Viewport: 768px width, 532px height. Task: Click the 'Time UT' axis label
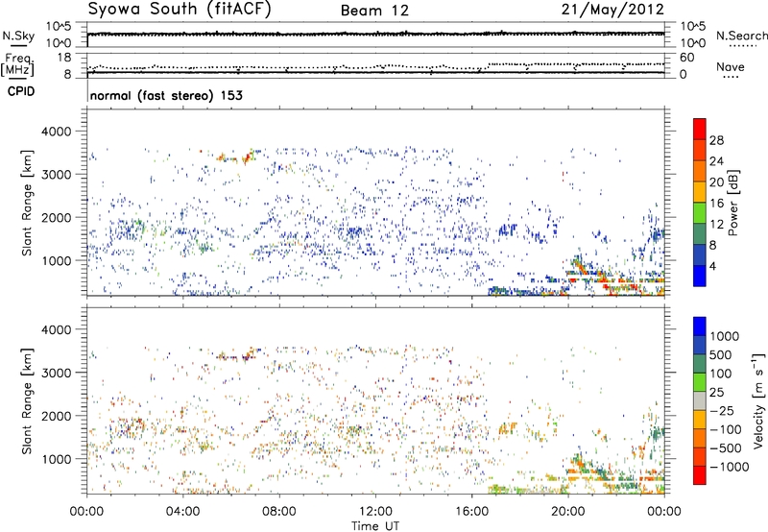375,526
